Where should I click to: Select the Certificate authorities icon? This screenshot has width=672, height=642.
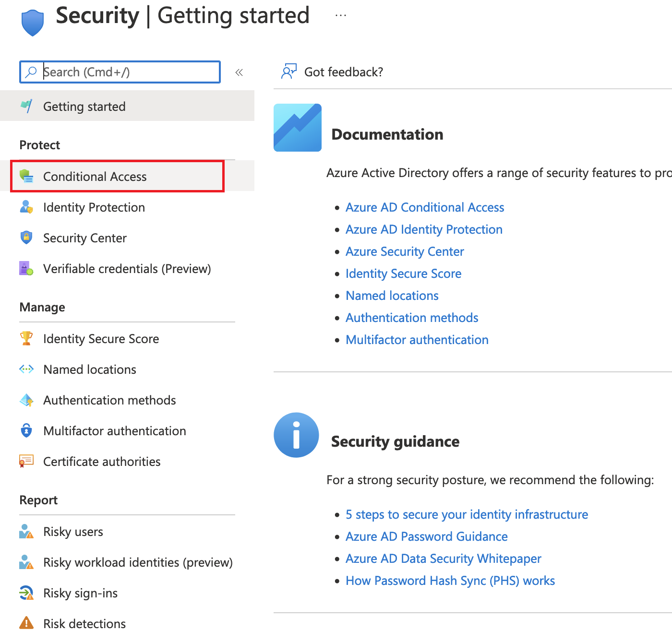click(26, 461)
